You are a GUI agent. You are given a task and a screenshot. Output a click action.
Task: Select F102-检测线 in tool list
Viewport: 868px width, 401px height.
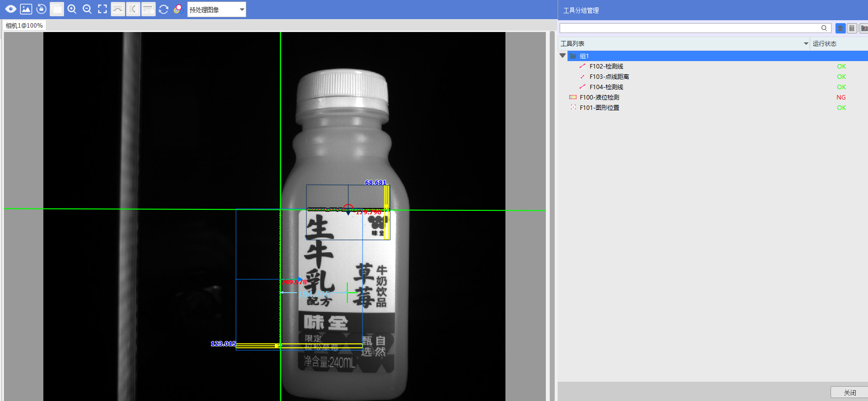pos(606,67)
